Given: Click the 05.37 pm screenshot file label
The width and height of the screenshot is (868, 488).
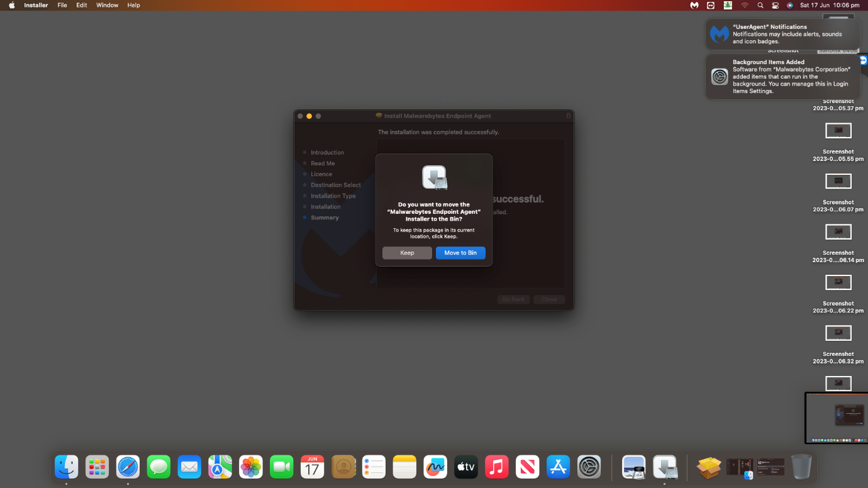Looking at the screenshot, I should coord(838,104).
